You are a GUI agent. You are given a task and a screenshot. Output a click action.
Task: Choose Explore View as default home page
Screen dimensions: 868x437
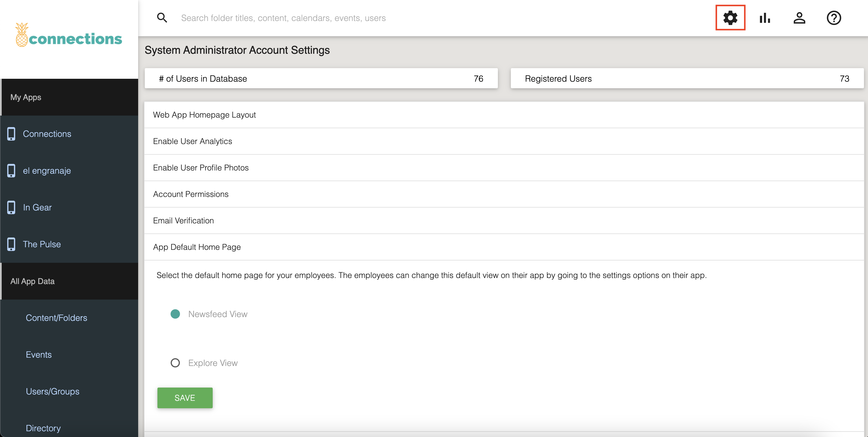(175, 363)
